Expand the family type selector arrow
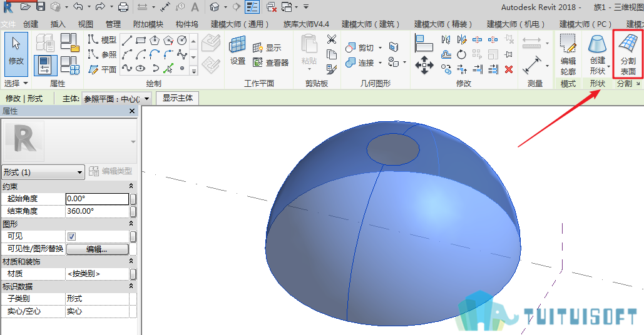This screenshot has height=335, width=644. (133, 142)
